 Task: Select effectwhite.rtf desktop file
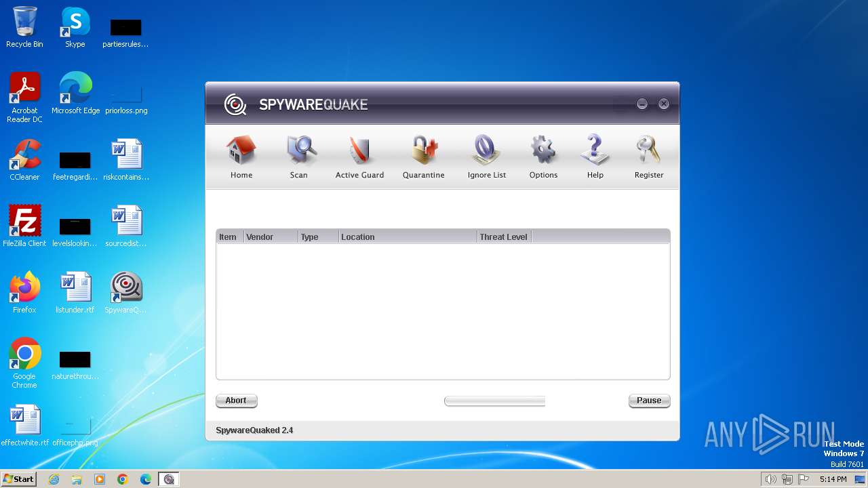click(x=24, y=426)
